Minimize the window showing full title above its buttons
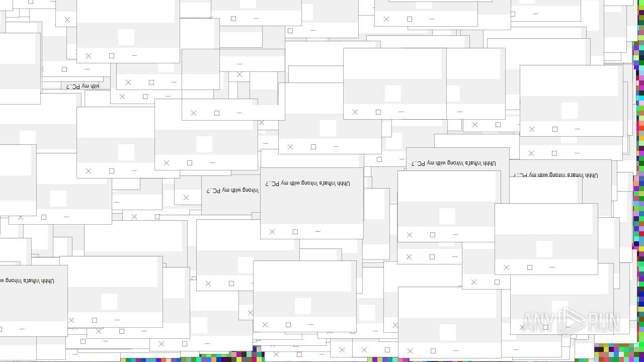This screenshot has width=644, height=362. click(318, 232)
